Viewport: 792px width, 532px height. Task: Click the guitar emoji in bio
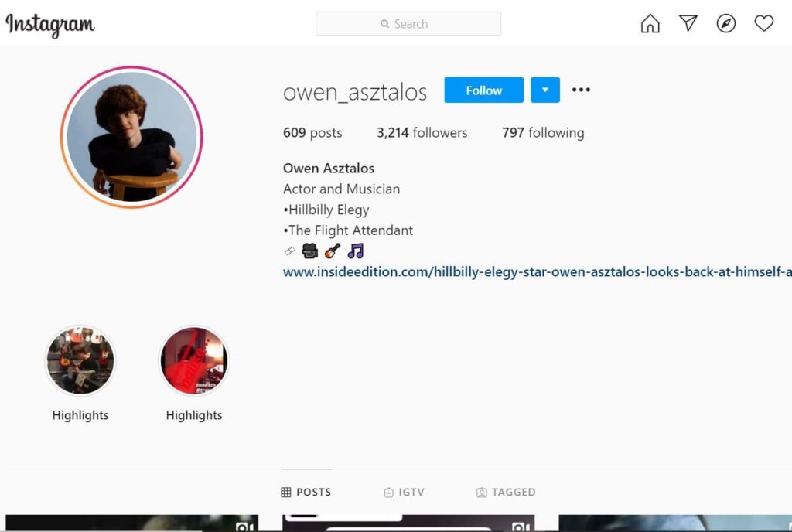click(333, 251)
